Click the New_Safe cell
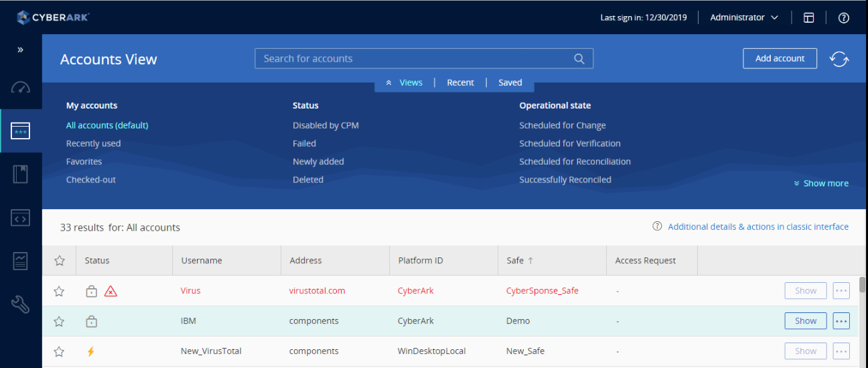This screenshot has height=368, width=868. 526,351
